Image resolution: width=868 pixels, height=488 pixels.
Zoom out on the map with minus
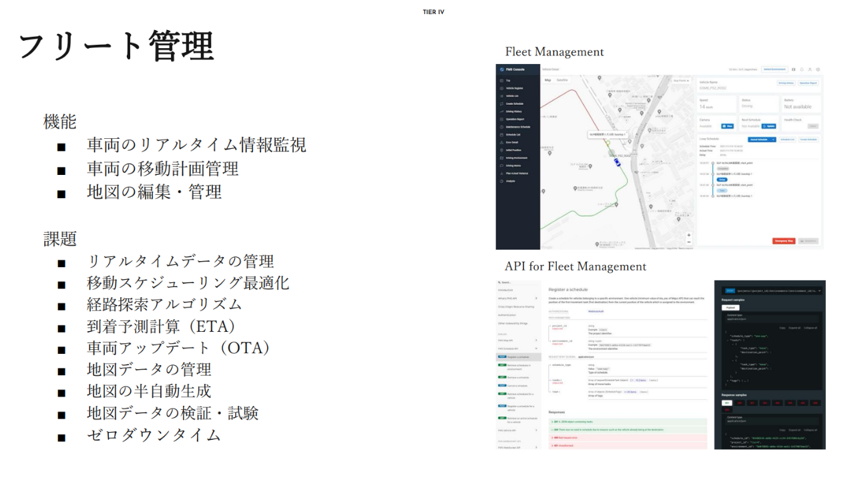click(x=689, y=242)
